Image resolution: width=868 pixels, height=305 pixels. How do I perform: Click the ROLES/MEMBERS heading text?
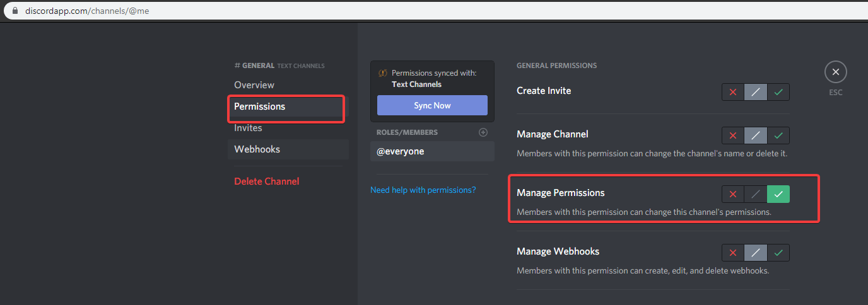click(407, 132)
